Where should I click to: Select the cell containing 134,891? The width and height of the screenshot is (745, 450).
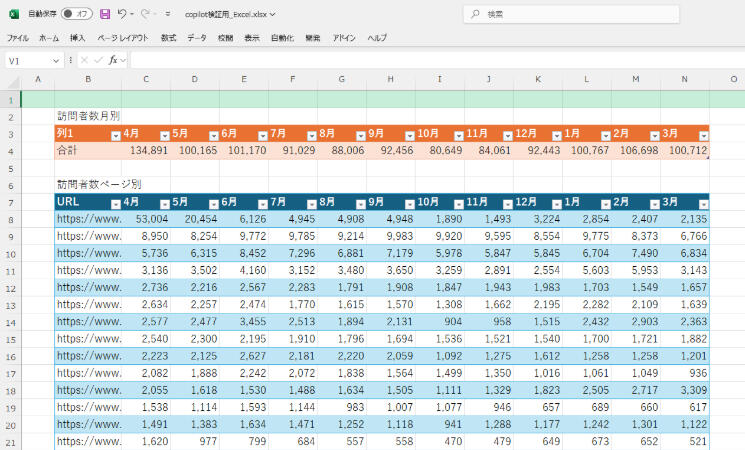[146, 151]
